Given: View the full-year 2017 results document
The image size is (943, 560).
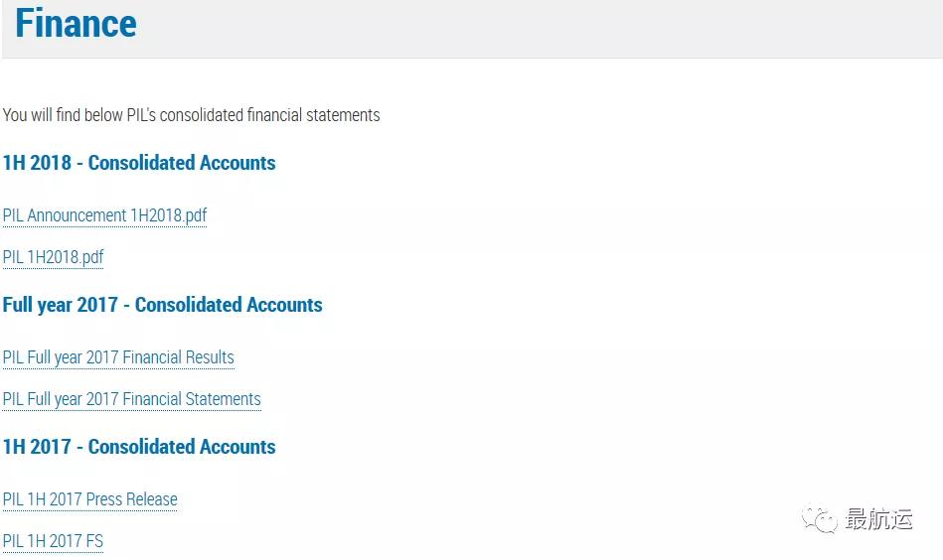Looking at the screenshot, I should coord(118,357).
